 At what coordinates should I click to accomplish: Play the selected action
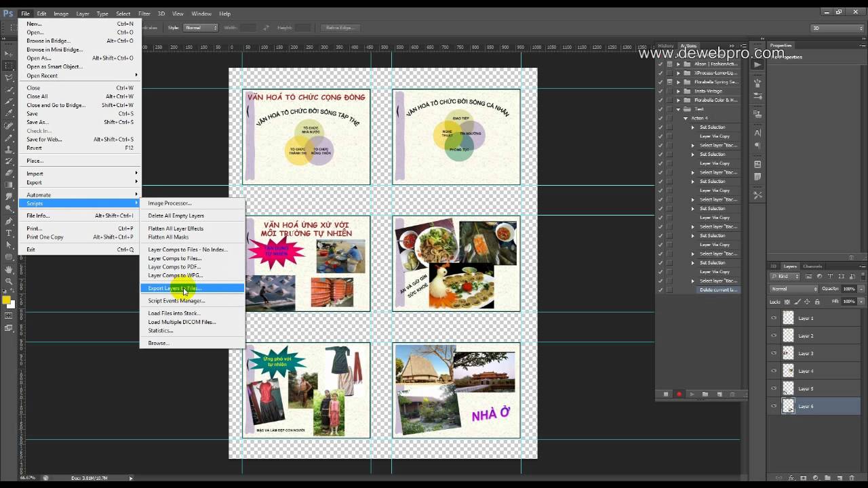pyautogui.click(x=692, y=394)
